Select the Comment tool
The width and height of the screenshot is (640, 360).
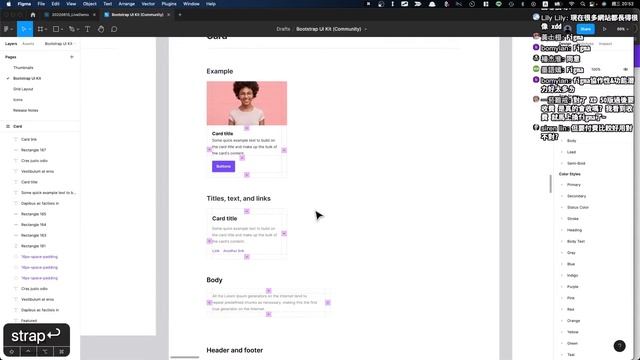point(114,29)
